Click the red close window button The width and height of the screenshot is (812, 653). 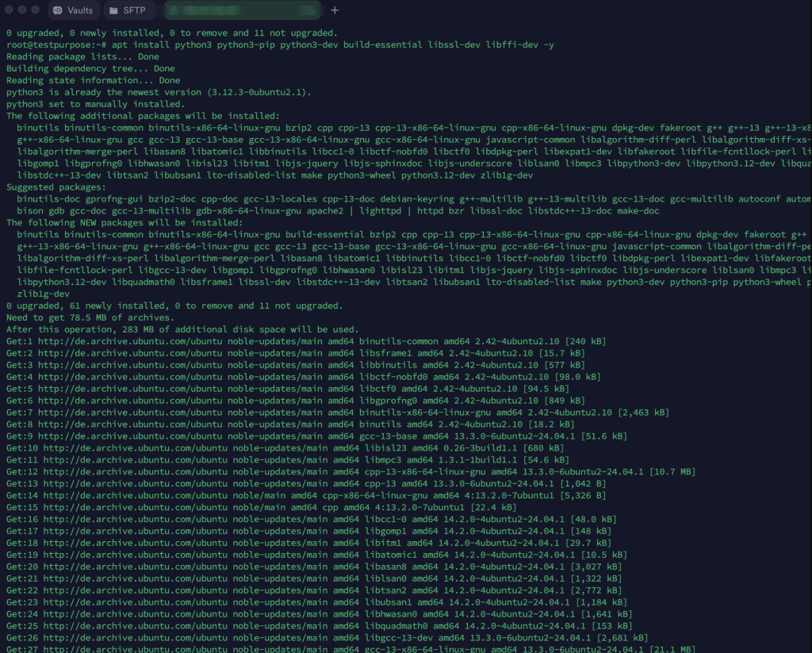tap(10, 10)
